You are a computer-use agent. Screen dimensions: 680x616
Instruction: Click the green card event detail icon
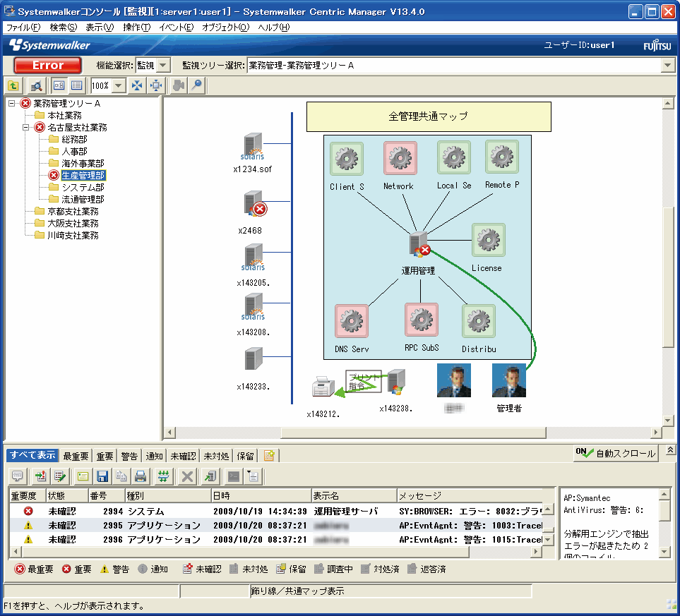83,476
